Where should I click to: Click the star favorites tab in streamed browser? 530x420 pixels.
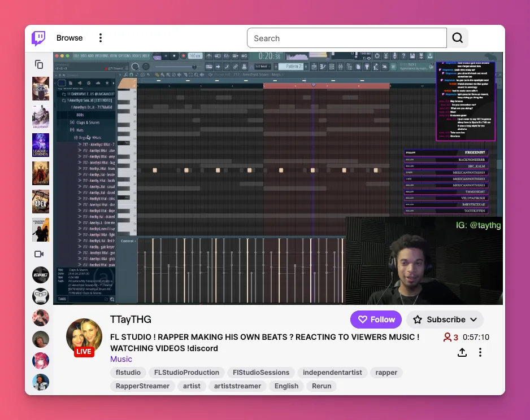tap(107, 83)
